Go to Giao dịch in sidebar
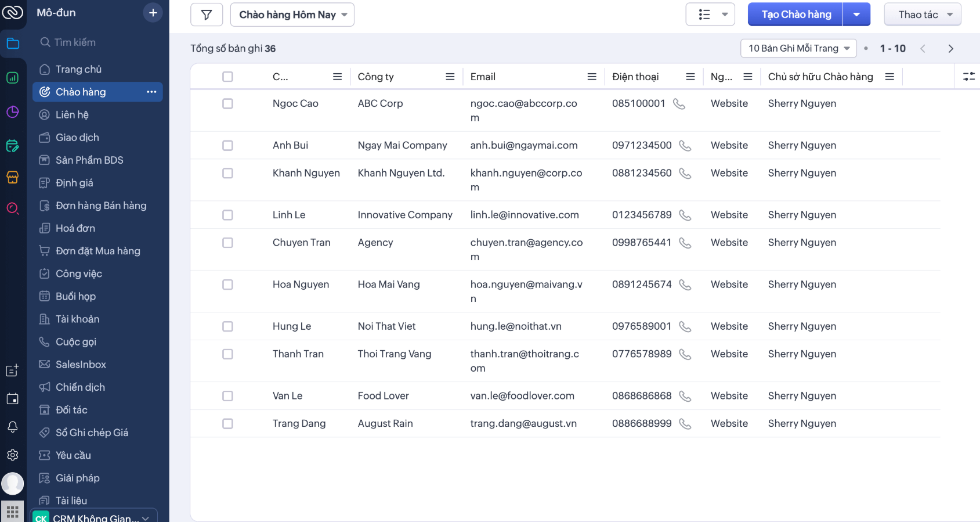980x522 pixels. click(77, 138)
